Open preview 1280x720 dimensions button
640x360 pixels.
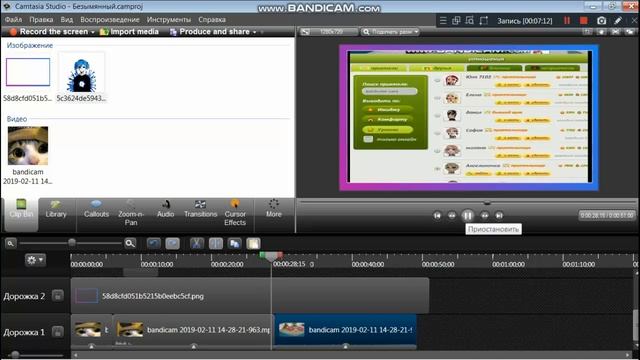(329, 32)
